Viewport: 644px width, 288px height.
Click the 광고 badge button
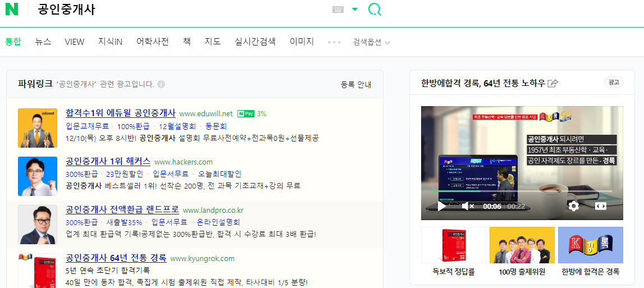[x=614, y=83]
